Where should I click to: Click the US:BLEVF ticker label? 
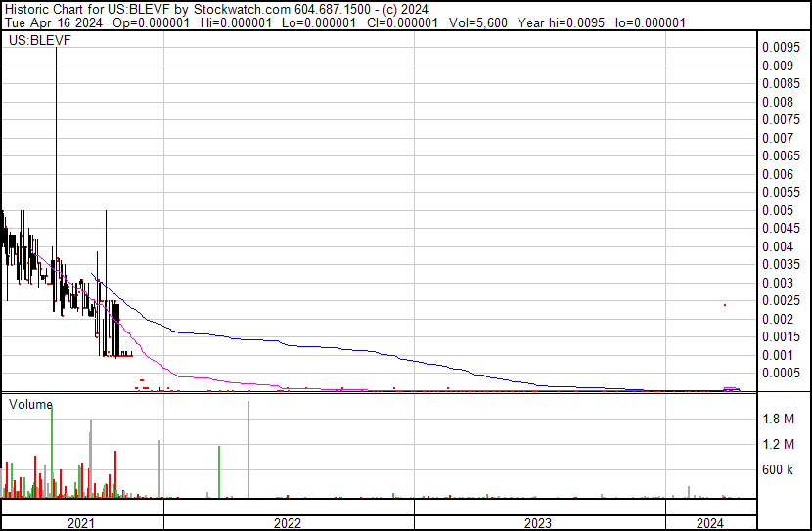(x=40, y=40)
